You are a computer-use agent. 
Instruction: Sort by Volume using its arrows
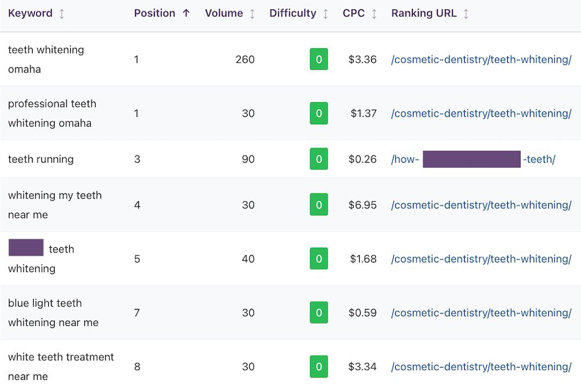pos(252,13)
